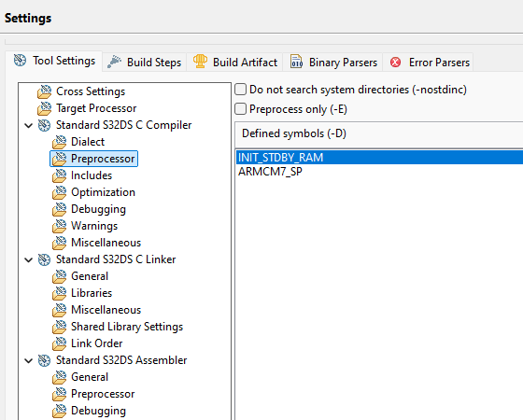
Task: Click the assembler Preprocessor folder icon
Action: pyautogui.click(x=60, y=394)
